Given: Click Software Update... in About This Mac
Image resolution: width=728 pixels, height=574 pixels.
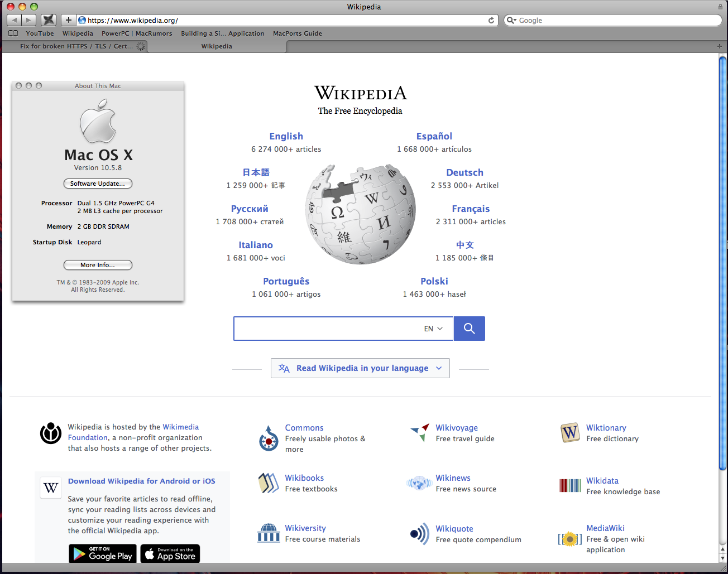Looking at the screenshot, I should pyautogui.click(x=98, y=184).
